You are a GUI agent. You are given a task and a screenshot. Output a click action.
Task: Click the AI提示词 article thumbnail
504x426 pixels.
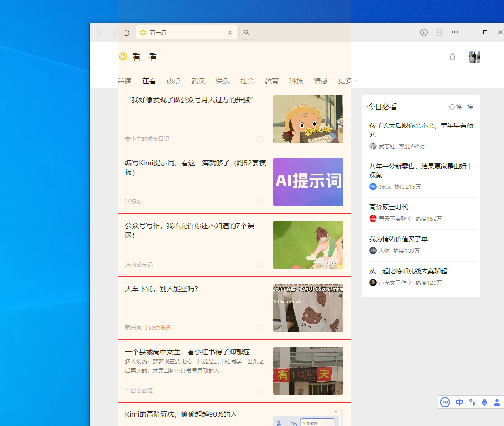click(x=308, y=182)
